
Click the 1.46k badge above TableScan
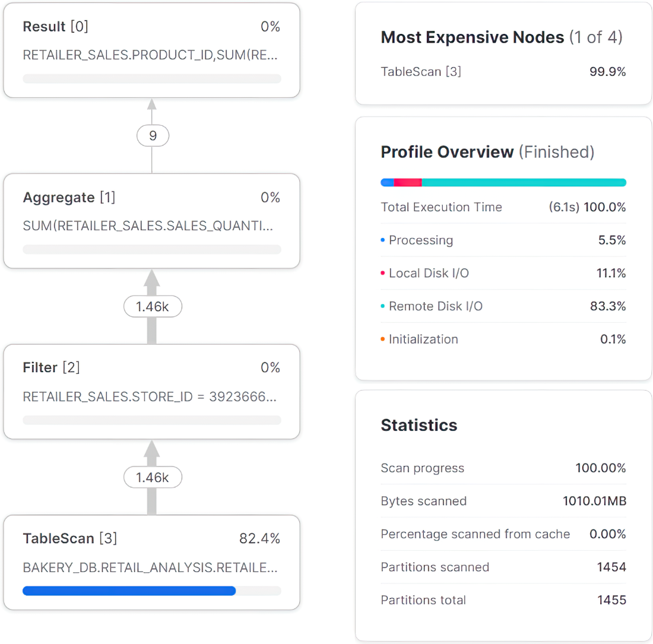coord(153,477)
